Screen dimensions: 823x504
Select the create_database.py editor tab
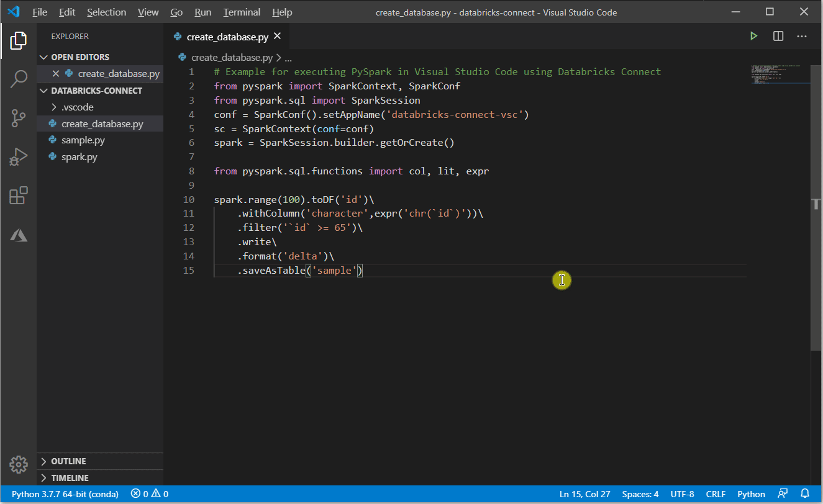click(227, 37)
